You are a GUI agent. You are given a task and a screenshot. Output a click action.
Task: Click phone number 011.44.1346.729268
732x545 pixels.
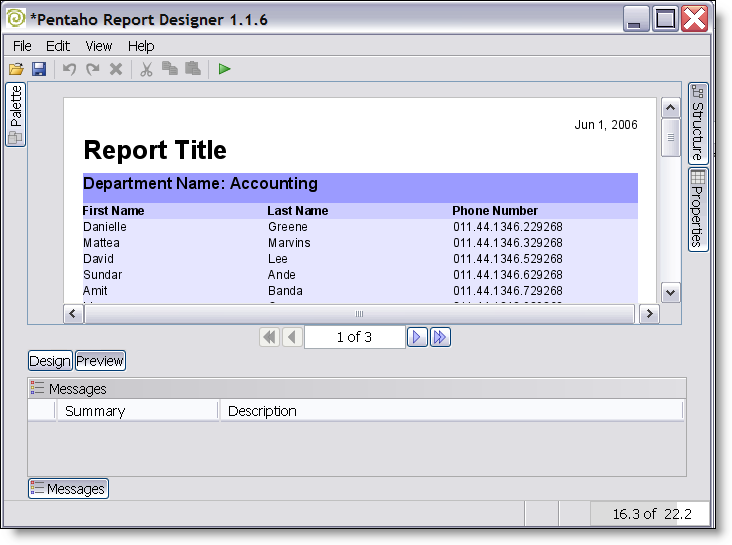tap(508, 291)
